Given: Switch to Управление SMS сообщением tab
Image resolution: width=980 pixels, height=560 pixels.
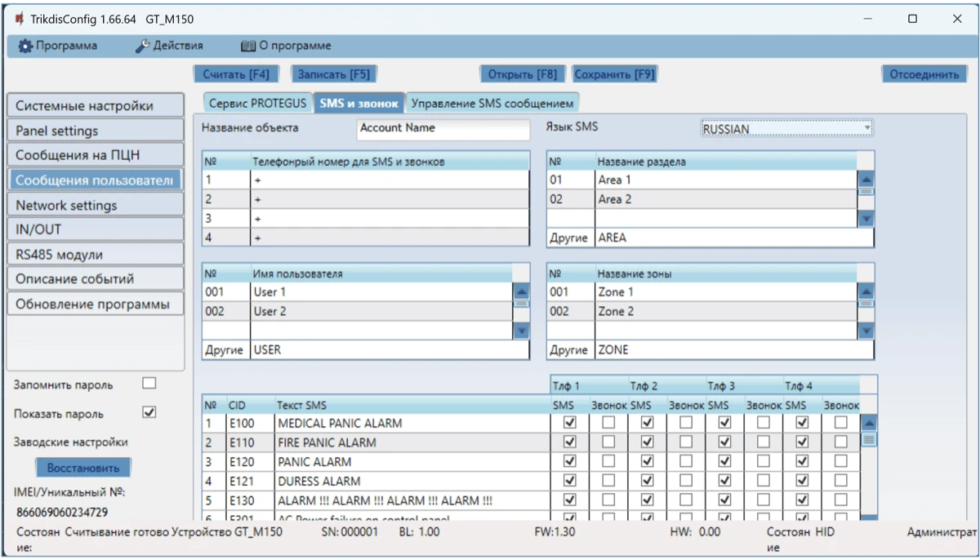Looking at the screenshot, I should tap(492, 103).
